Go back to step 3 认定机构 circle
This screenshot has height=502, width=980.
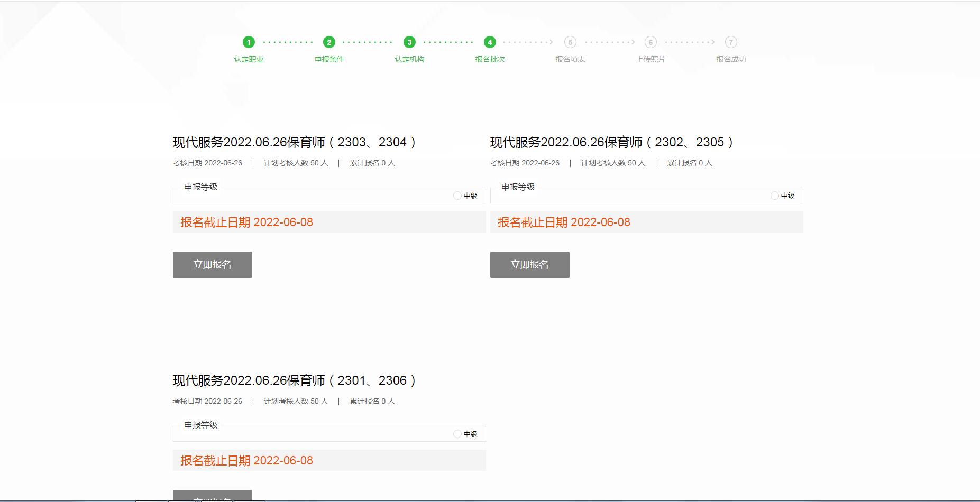(409, 42)
